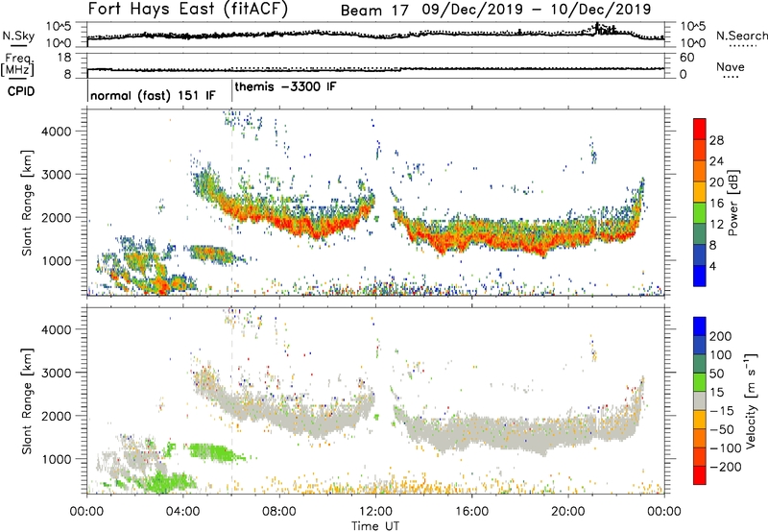Pick the red Velocity segment below -200
Image resolution: width=768 pixels, height=532 pixels.
700,475
